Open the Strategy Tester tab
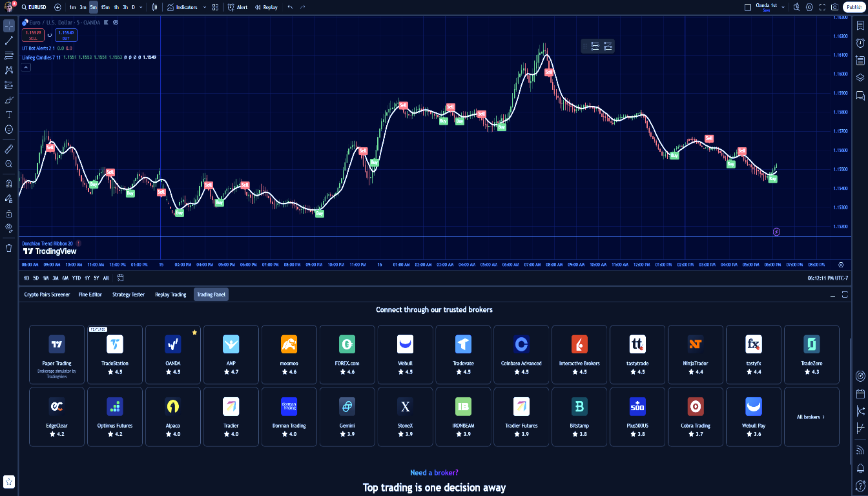This screenshot has width=868, height=496. point(129,294)
